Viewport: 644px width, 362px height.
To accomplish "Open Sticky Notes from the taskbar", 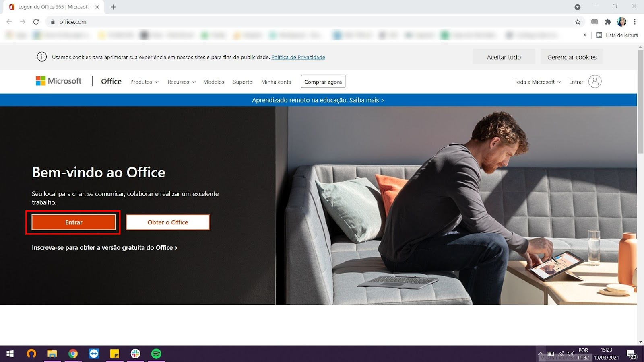I will (x=115, y=354).
